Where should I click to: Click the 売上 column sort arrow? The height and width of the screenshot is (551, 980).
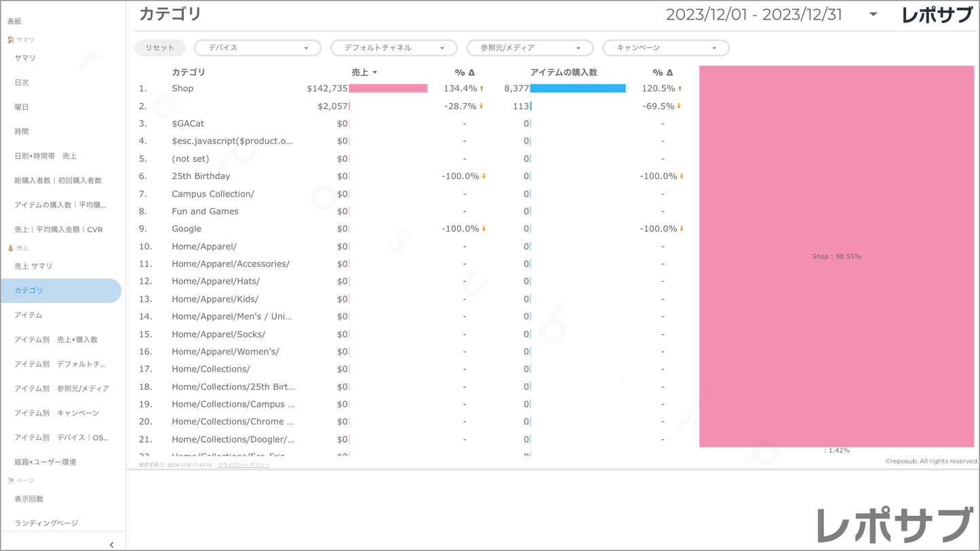(x=375, y=73)
